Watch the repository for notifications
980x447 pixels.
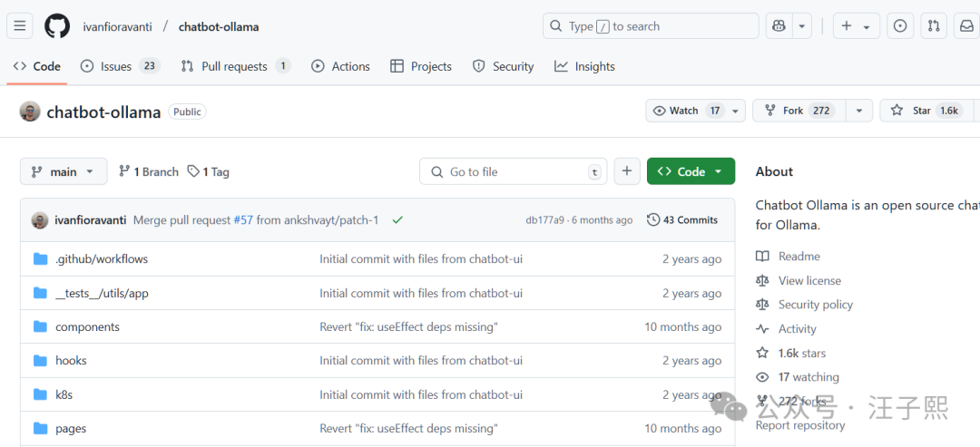(686, 111)
